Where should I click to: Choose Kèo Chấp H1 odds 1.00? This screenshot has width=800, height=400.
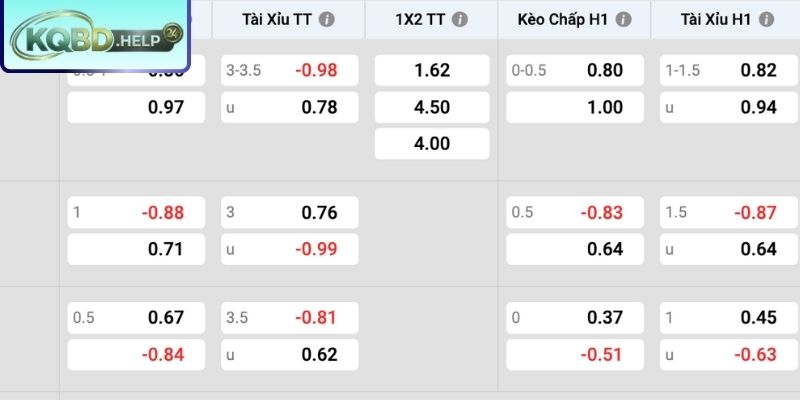[575, 107]
